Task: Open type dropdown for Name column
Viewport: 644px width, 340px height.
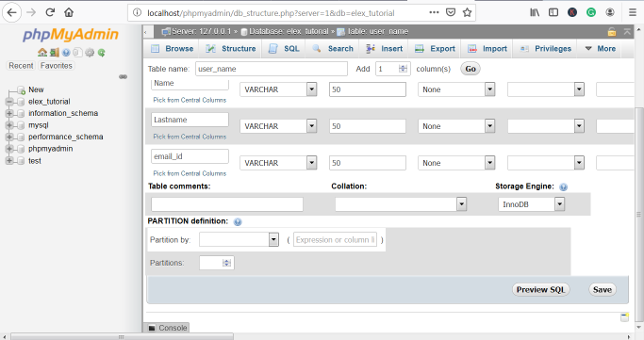Action: click(278, 89)
